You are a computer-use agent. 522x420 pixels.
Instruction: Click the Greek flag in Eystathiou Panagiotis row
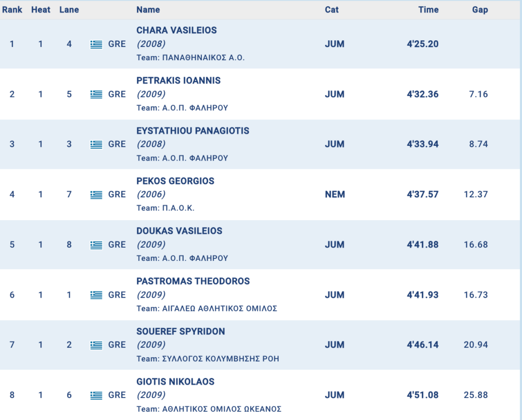96,144
